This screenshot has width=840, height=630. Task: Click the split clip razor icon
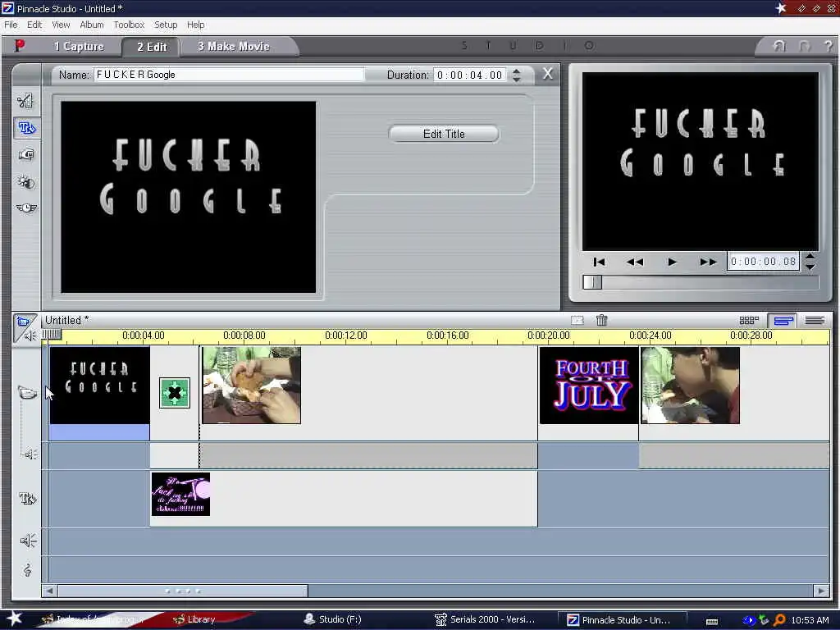click(x=577, y=320)
